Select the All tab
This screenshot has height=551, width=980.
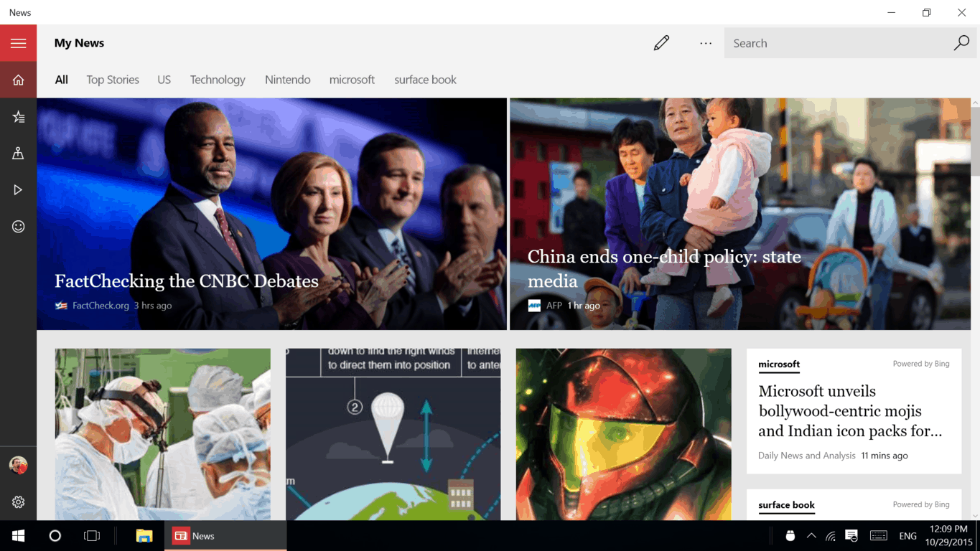[x=62, y=80]
